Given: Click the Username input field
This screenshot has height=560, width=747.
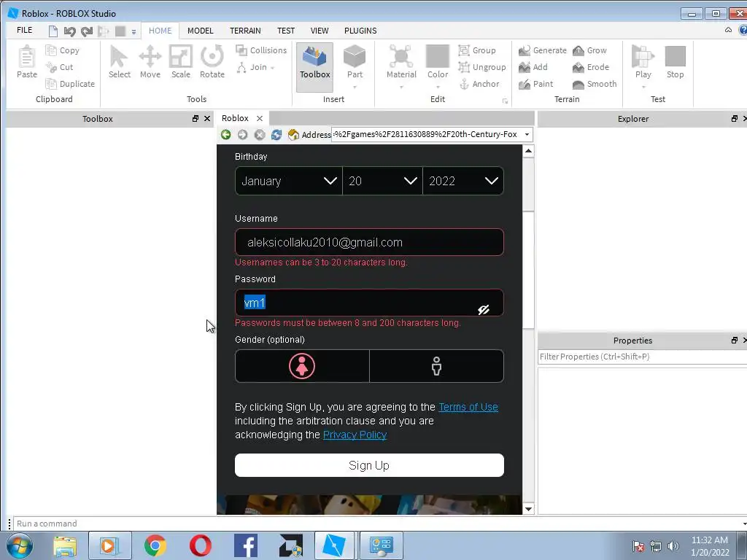Looking at the screenshot, I should pos(369,242).
